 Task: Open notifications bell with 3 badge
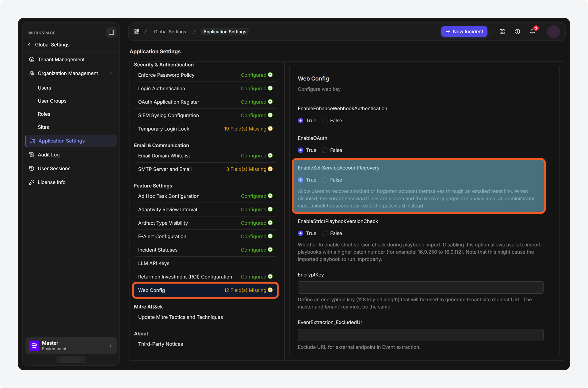tap(533, 31)
